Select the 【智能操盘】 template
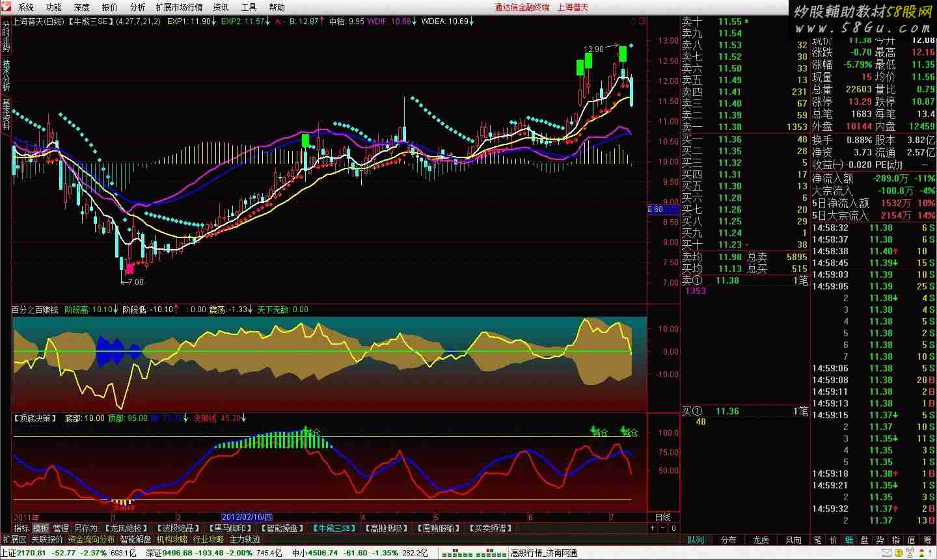Viewport: 937px width, 560px height. pos(283,528)
